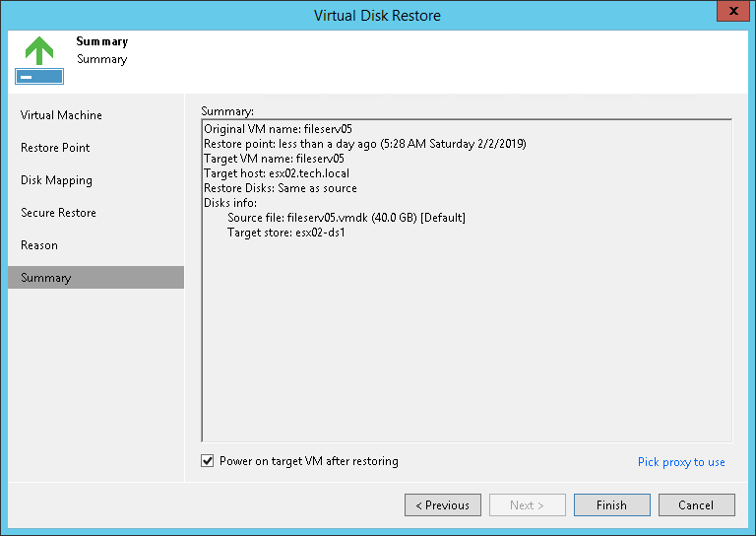
Task: Select the Summary step in the sidebar
Action: click(46, 278)
